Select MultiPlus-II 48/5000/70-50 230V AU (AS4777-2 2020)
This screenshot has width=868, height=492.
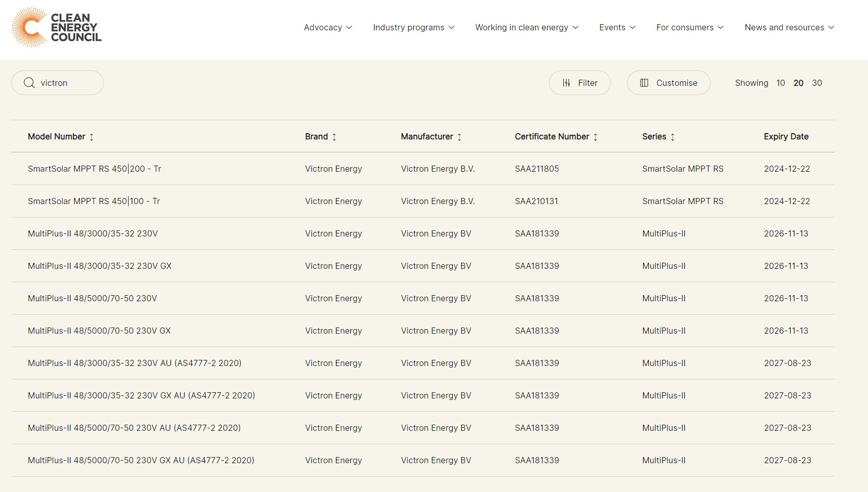(134, 428)
